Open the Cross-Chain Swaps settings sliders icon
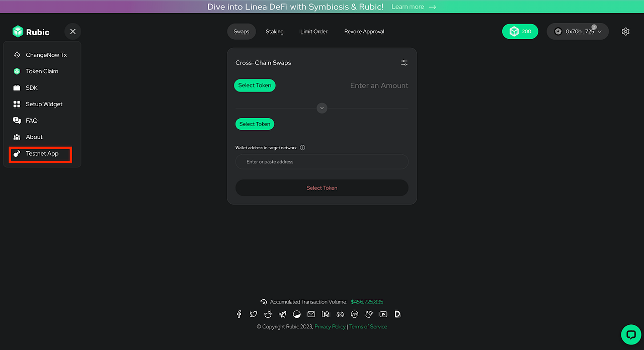This screenshot has height=350, width=644. [x=405, y=63]
